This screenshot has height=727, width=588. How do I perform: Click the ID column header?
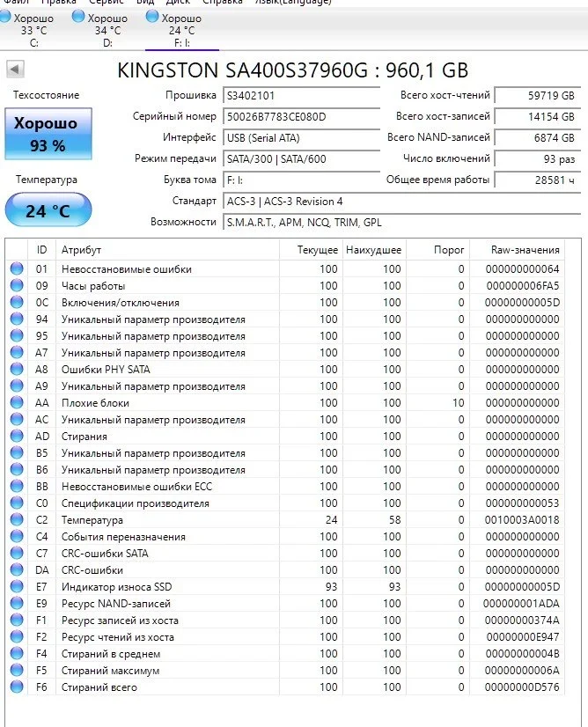(x=41, y=250)
